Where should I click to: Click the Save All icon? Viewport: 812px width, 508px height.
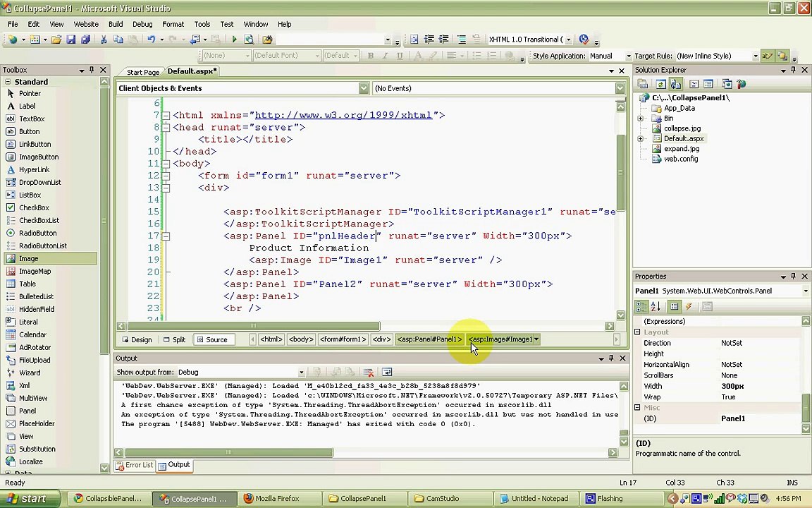click(x=85, y=40)
